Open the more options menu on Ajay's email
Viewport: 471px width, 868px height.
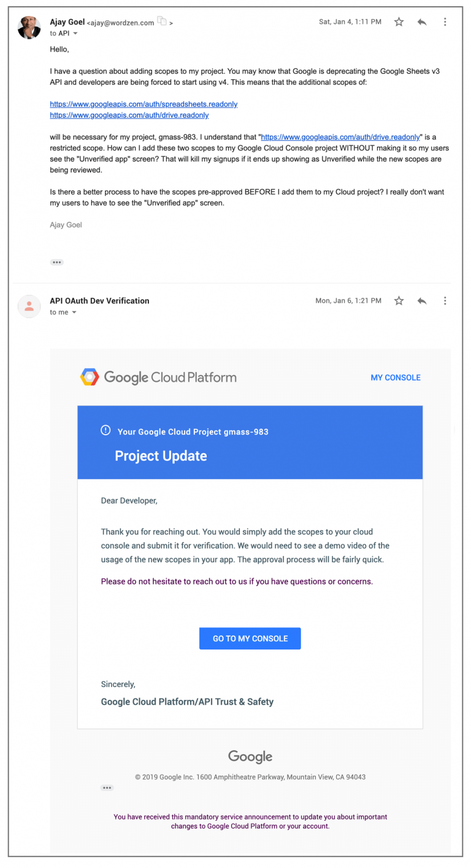pyautogui.click(x=445, y=21)
